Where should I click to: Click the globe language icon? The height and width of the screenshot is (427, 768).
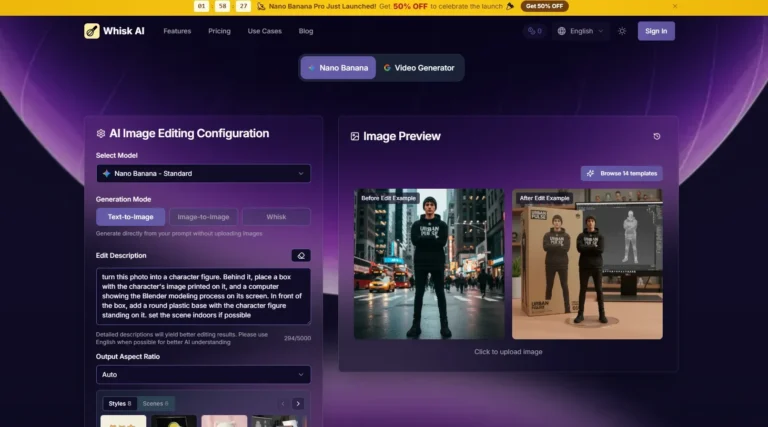pos(562,31)
